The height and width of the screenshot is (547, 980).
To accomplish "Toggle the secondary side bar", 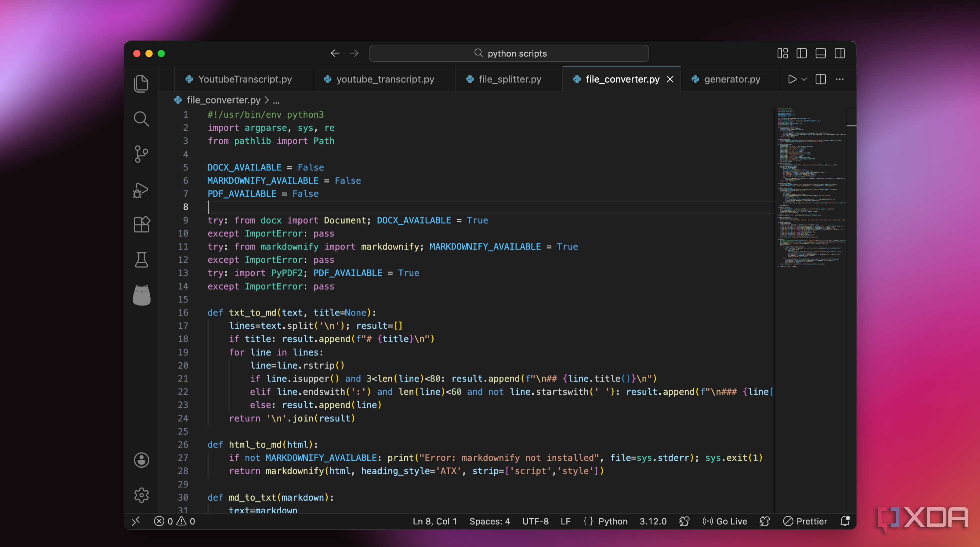I will pyautogui.click(x=840, y=53).
